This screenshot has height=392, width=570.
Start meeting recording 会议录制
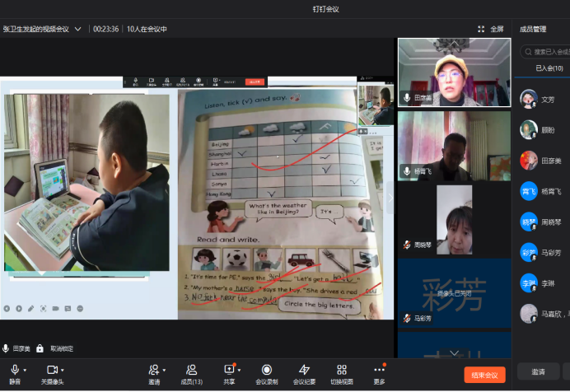[x=266, y=374]
